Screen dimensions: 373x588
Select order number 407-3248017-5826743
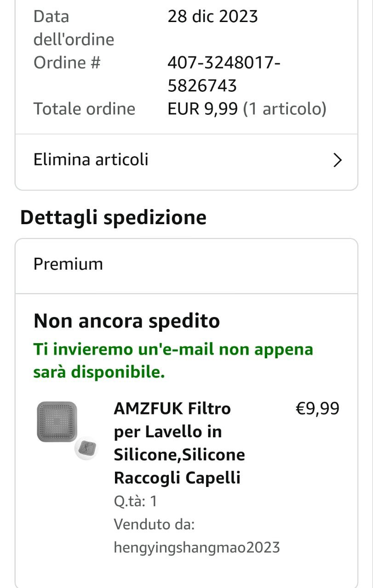click(x=224, y=74)
